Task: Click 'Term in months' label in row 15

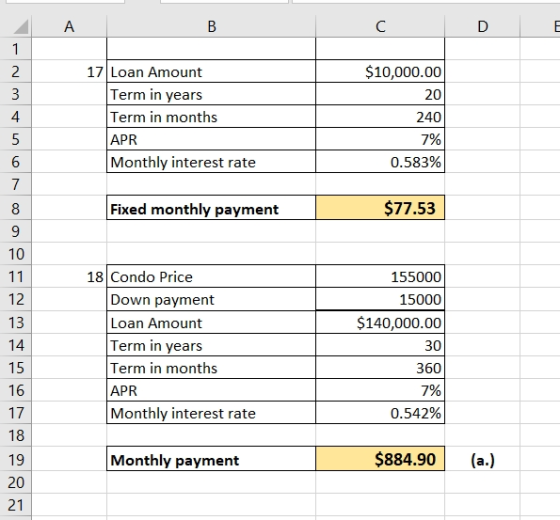Action: pos(164,368)
